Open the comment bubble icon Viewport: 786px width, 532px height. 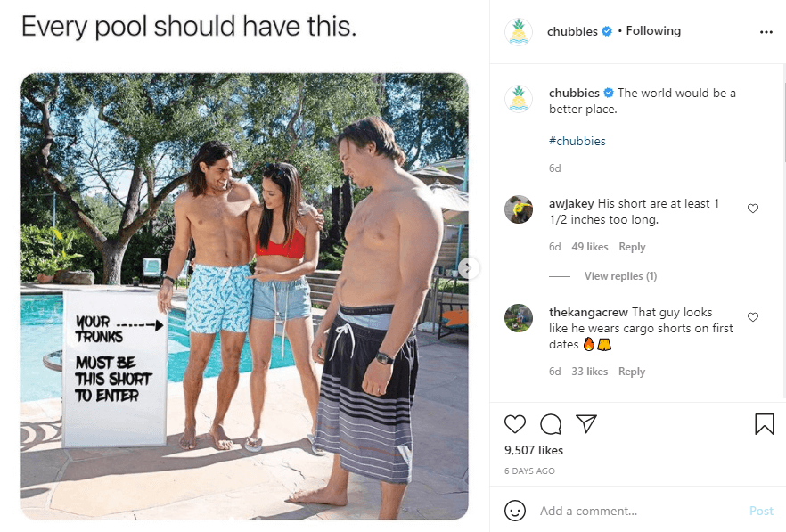click(551, 424)
